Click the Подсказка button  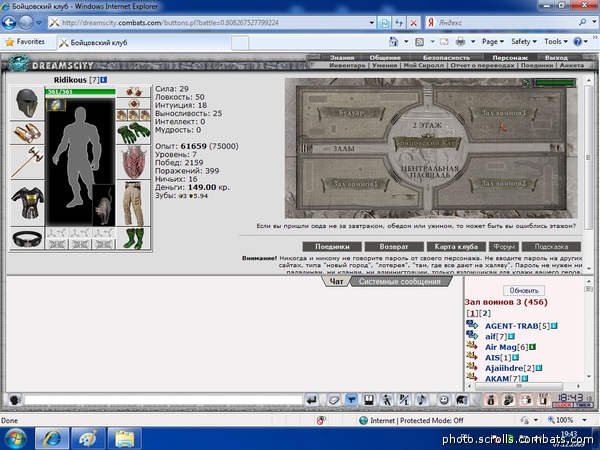(x=551, y=247)
